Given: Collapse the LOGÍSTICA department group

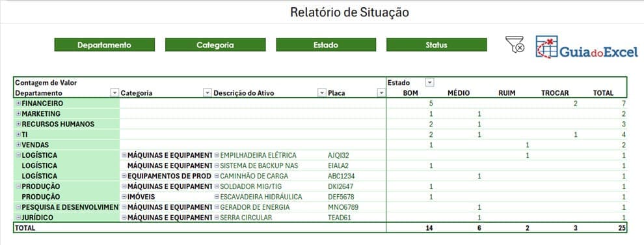Looking at the screenshot, I should click(x=18, y=155).
